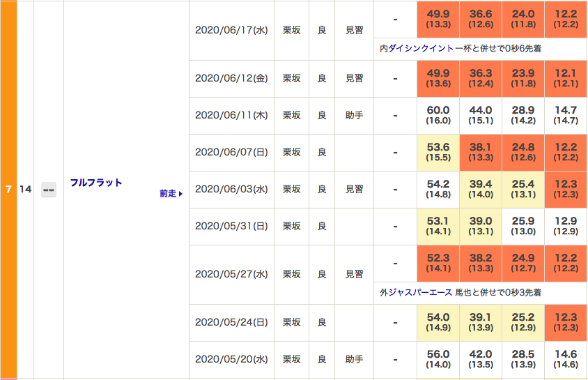The width and height of the screenshot is (588, 380).
Task: Click the 14.7 (14.7) time cell
Action: [x=566, y=115]
